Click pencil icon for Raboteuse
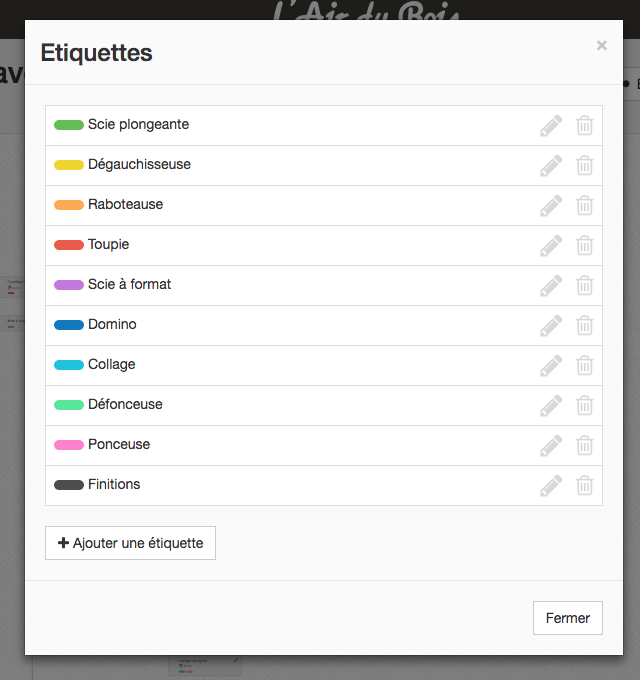 coord(551,205)
